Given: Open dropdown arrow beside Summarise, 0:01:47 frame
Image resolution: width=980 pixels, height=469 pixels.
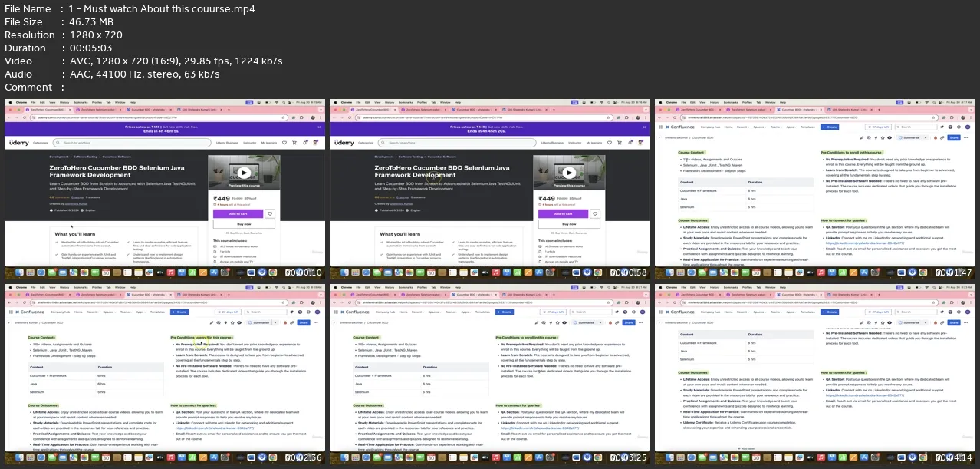Looking at the screenshot, I should pyautogui.click(x=926, y=137).
